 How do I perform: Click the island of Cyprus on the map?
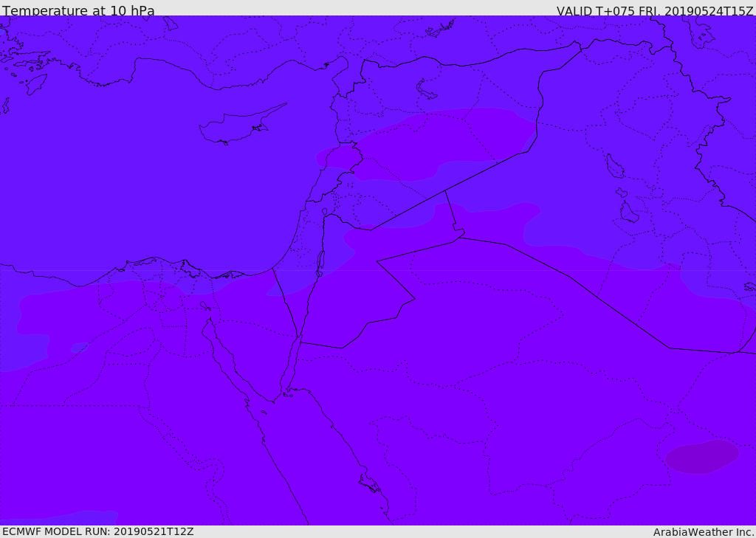point(236,126)
